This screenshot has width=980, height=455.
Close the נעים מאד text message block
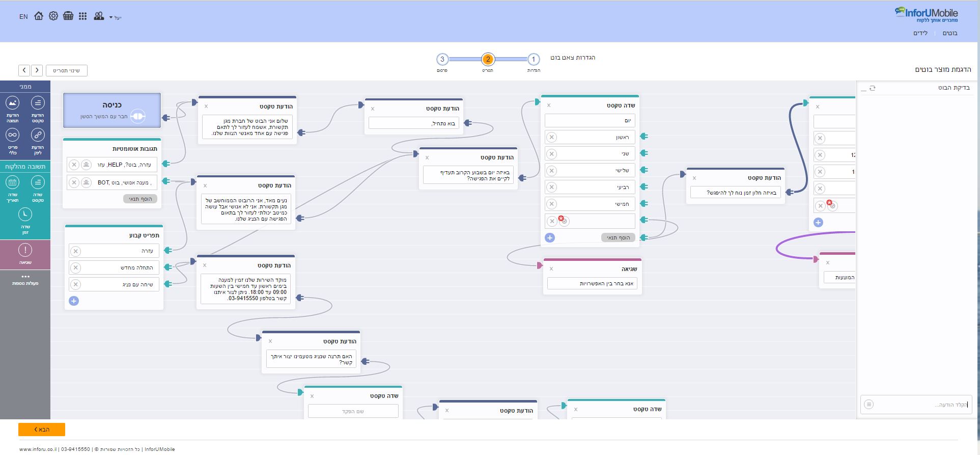[205, 186]
